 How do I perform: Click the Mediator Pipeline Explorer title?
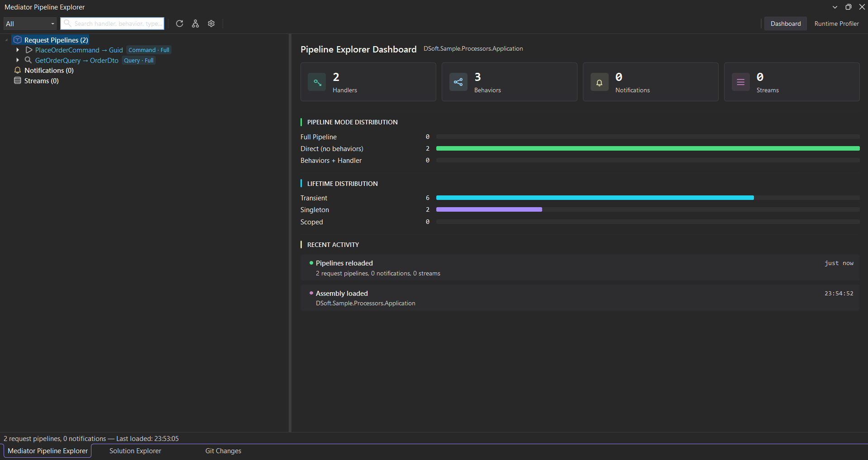point(44,7)
